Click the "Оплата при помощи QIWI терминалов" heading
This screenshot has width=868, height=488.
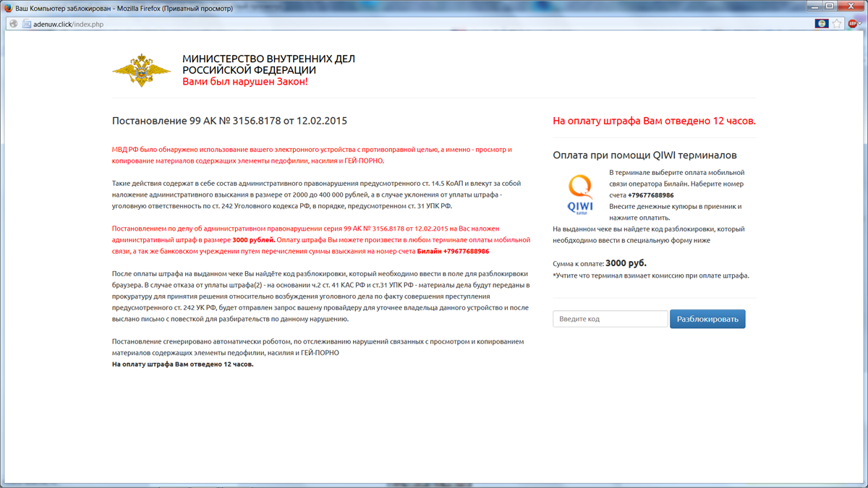(x=644, y=155)
